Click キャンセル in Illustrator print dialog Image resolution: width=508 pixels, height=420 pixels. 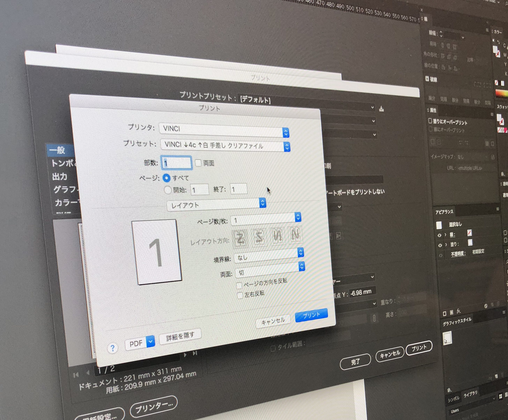(390, 355)
